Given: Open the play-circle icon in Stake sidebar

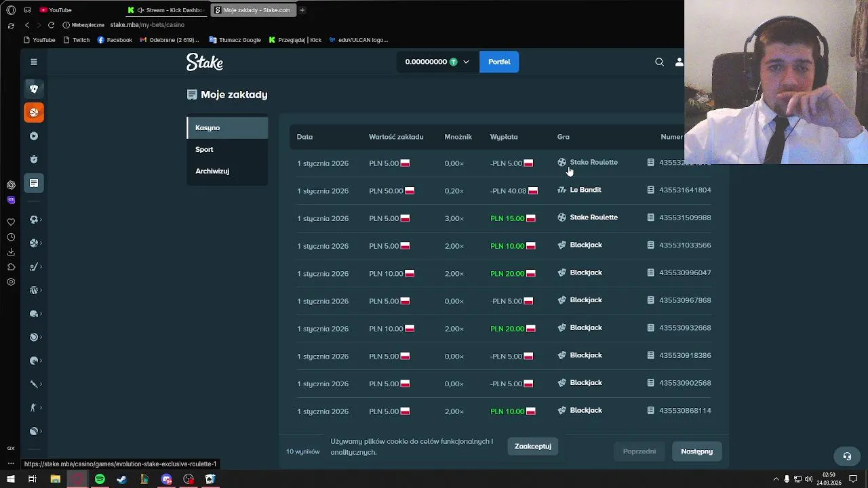Looking at the screenshot, I should click(34, 136).
